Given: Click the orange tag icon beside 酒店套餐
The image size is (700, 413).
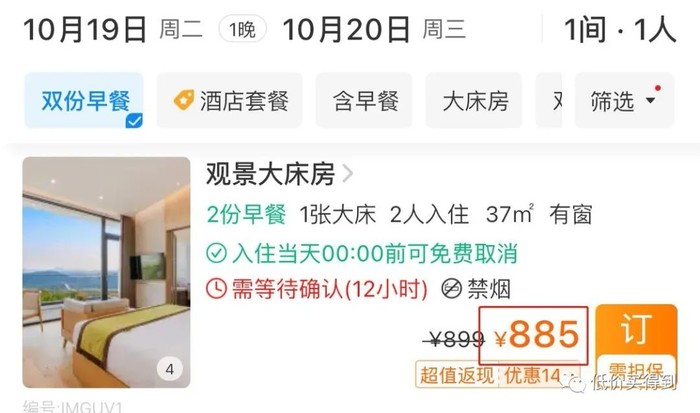Looking at the screenshot, I should pyautogui.click(x=184, y=100).
